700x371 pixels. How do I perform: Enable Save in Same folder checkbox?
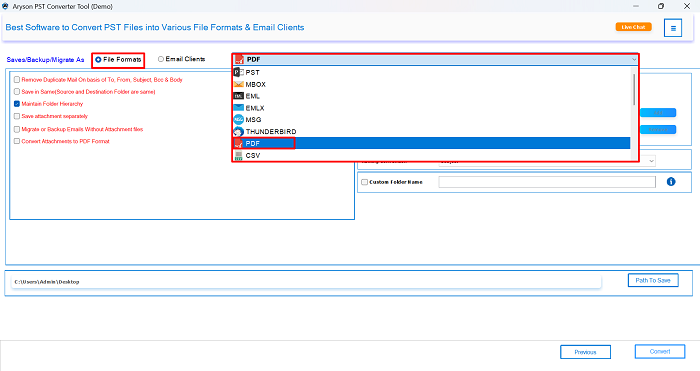tap(17, 92)
